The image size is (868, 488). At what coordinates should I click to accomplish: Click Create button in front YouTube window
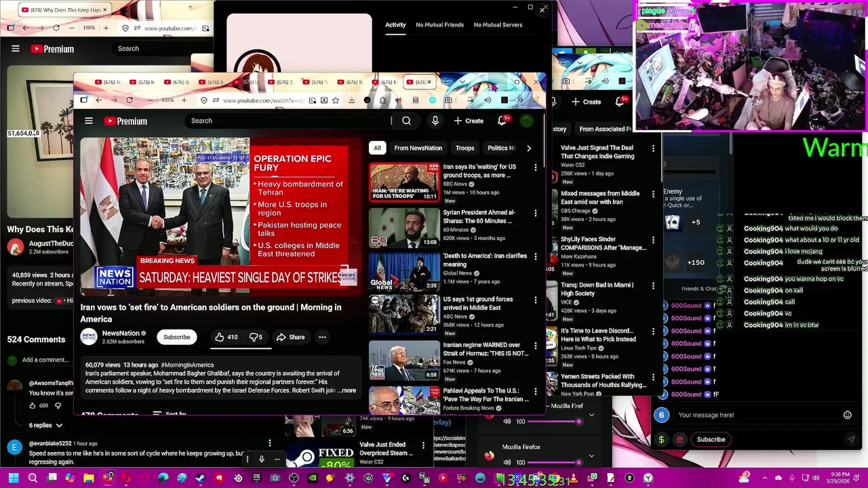point(469,121)
